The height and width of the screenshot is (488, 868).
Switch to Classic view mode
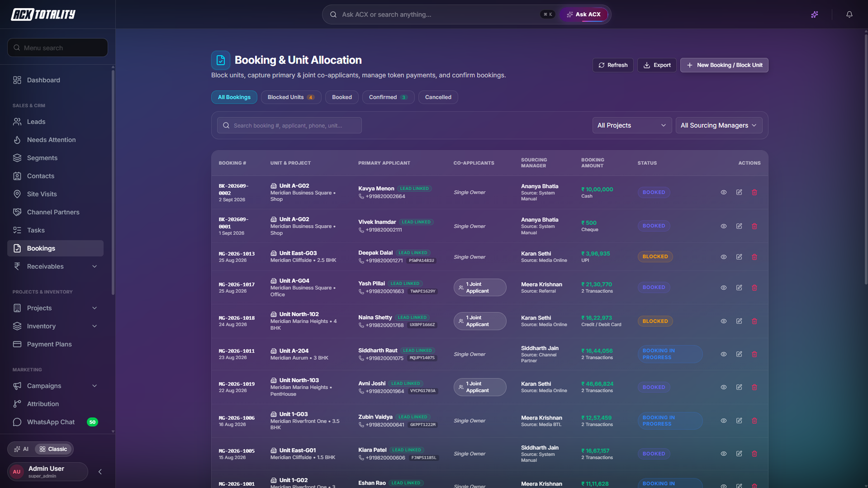point(53,449)
